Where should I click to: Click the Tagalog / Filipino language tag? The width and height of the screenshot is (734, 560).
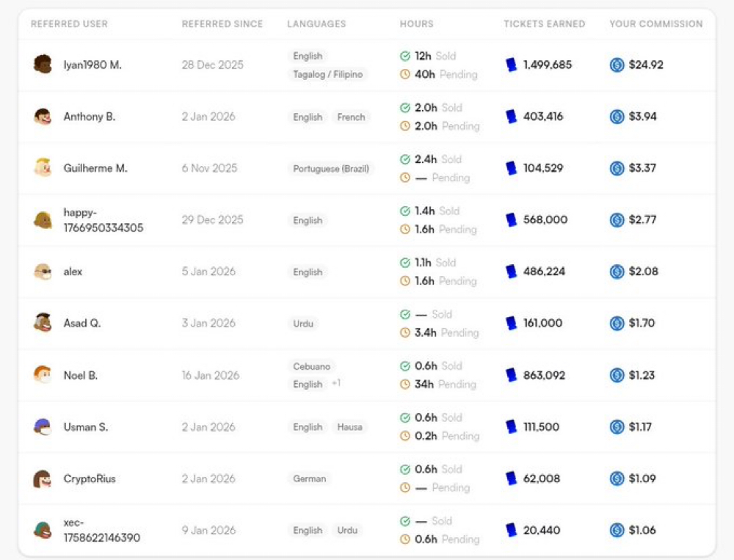pyautogui.click(x=328, y=74)
